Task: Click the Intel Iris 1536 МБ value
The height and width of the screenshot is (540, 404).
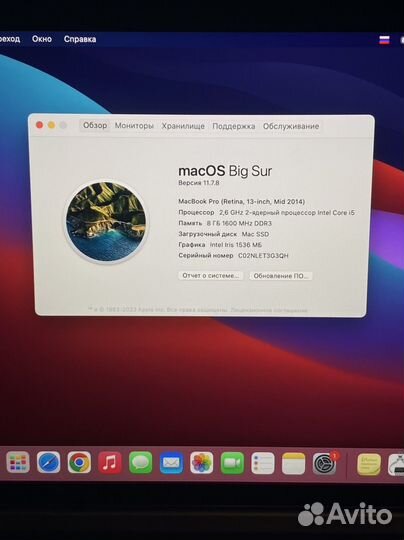Action: [236, 245]
